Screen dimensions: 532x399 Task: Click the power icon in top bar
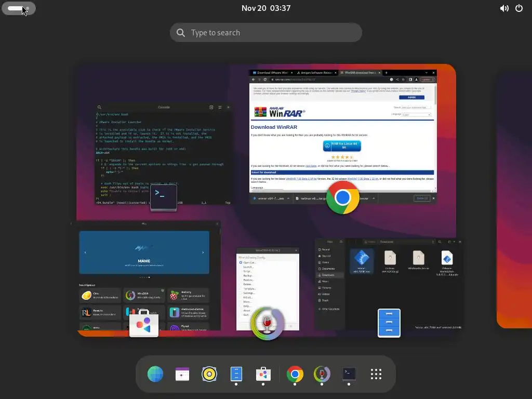coord(519,8)
